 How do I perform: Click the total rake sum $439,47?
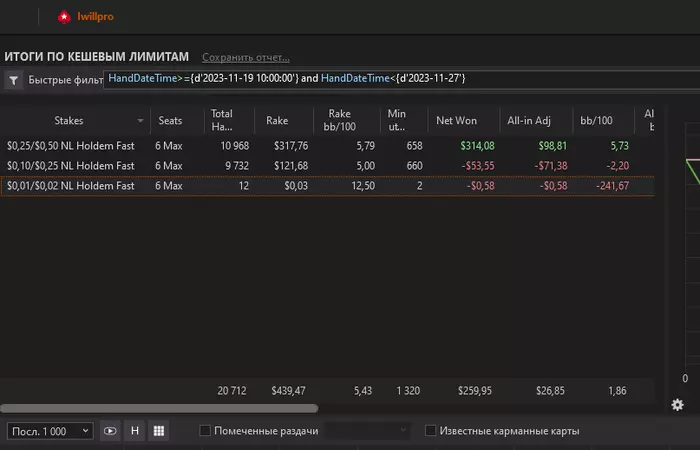pyautogui.click(x=288, y=391)
